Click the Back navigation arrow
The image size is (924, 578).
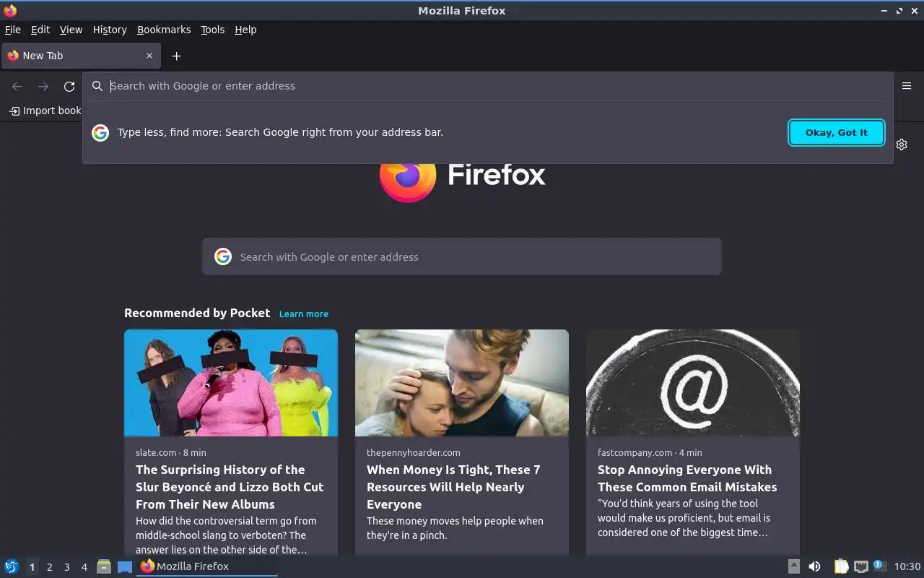tap(17, 87)
